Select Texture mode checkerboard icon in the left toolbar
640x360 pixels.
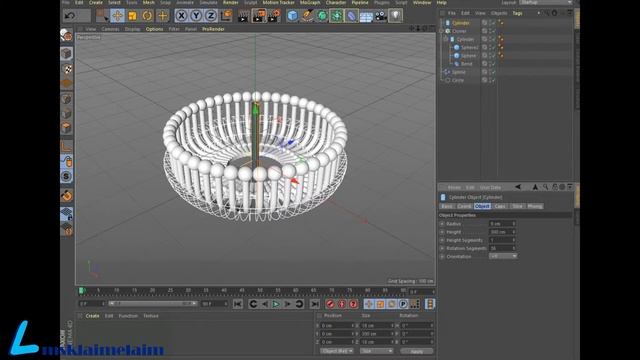67,69
